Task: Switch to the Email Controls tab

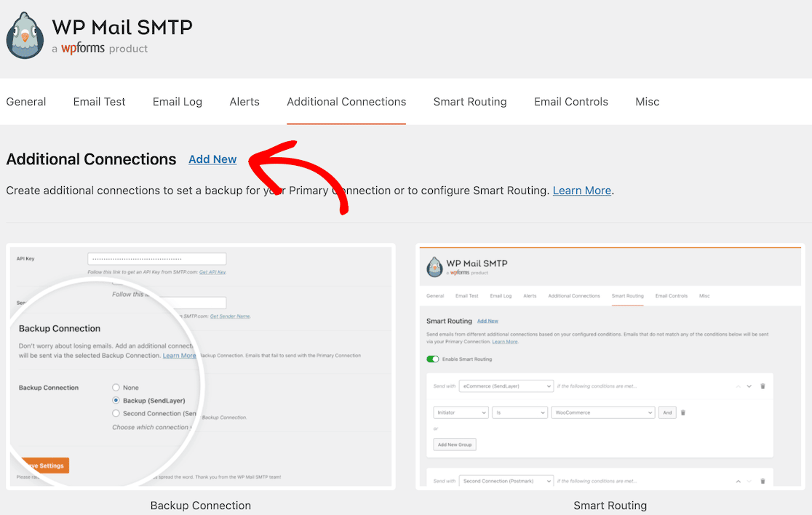Action: [x=571, y=102]
